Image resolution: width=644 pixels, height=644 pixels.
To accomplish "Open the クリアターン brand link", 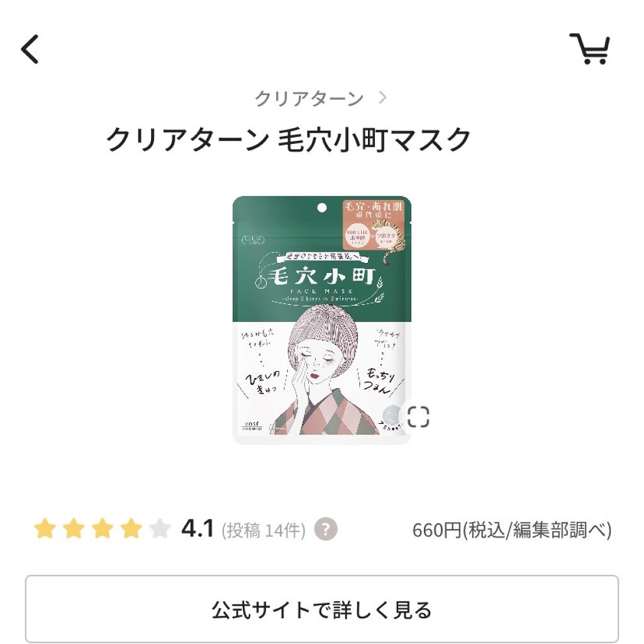I will coord(309,99).
